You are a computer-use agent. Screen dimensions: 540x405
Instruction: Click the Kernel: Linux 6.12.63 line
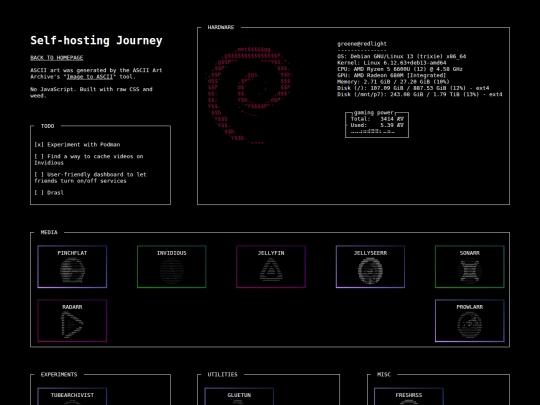coord(392,63)
